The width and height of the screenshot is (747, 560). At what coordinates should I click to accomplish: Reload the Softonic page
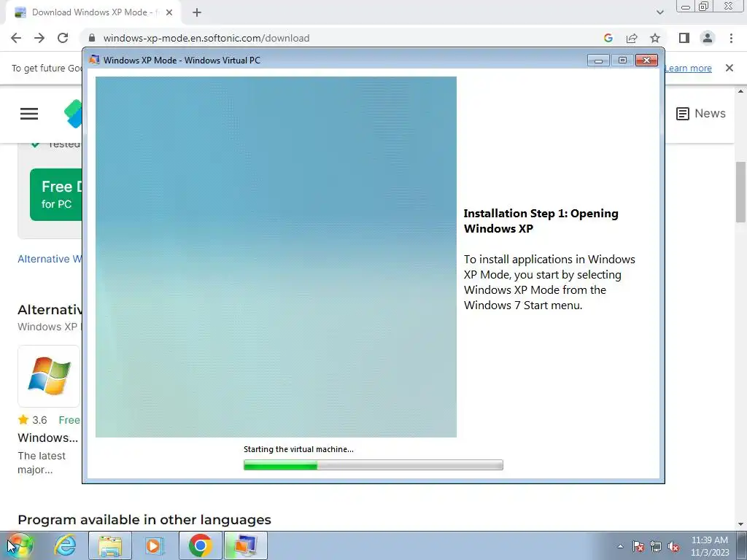coord(63,38)
